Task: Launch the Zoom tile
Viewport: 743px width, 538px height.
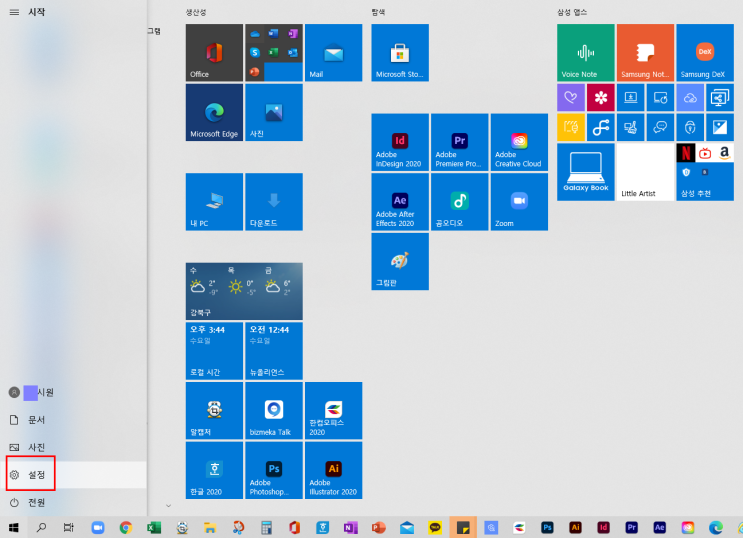Action: tap(519, 202)
